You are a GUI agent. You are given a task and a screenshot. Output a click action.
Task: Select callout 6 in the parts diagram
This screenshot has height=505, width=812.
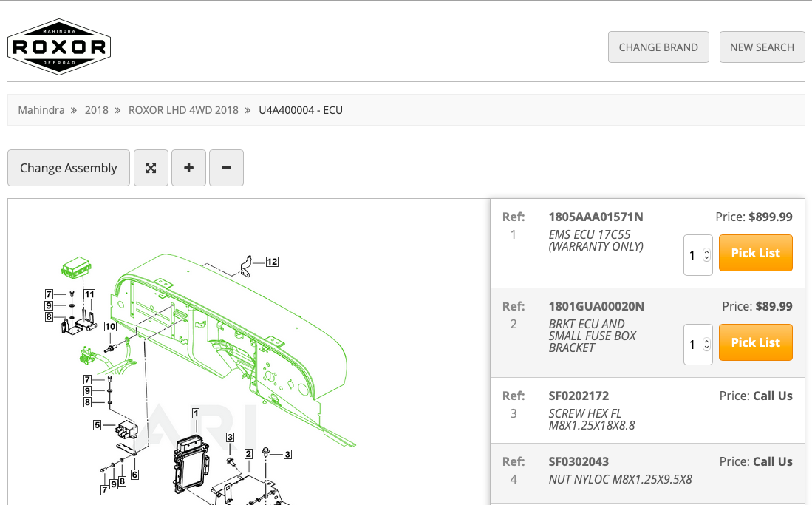click(x=134, y=475)
